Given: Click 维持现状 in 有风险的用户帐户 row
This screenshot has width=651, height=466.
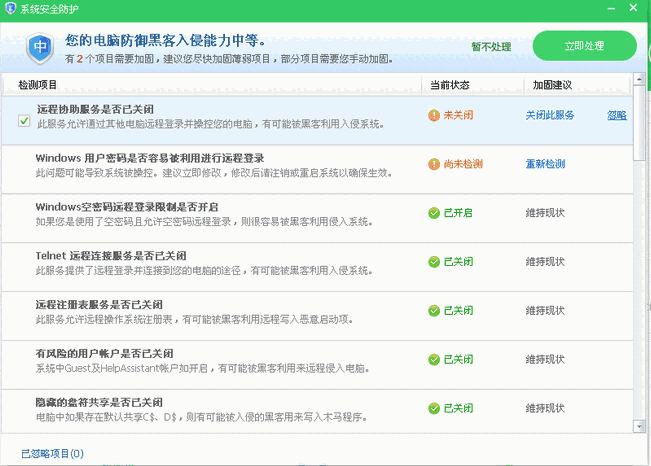Looking at the screenshot, I should point(545,360).
